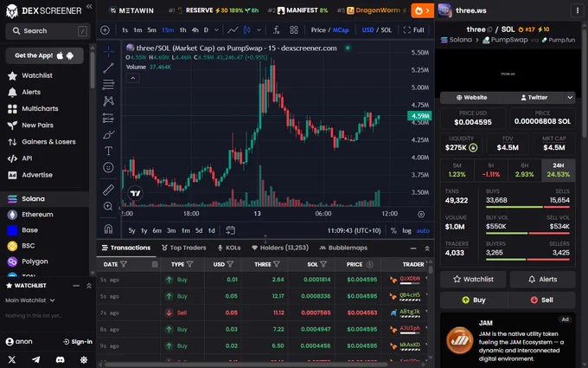
Task: Select the ruler measure tool
Action: [x=108, y=190]
